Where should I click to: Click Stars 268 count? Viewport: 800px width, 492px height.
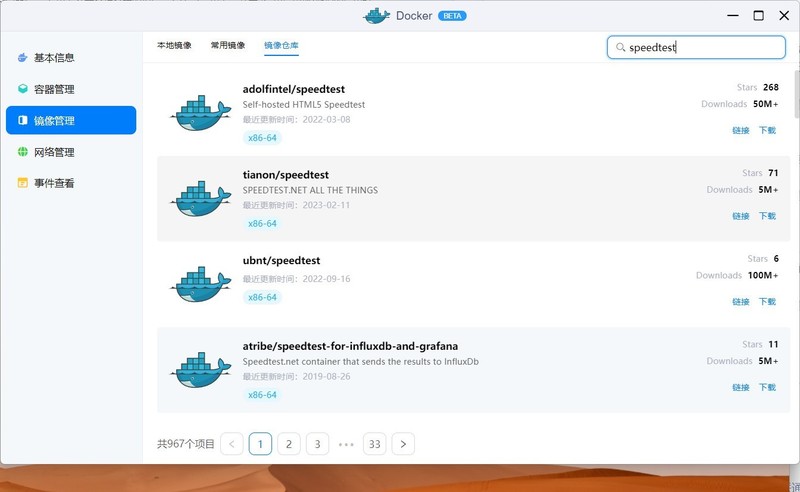point(770,87)
